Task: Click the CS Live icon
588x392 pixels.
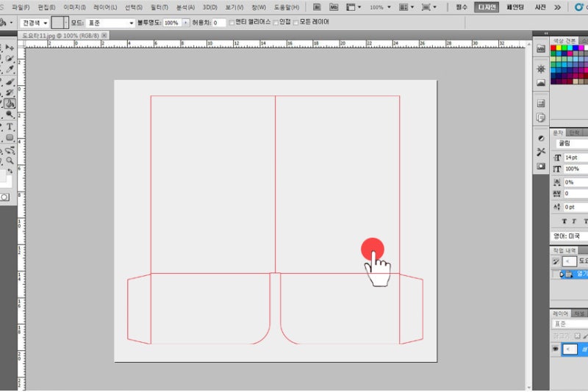Action: point(579,7)
